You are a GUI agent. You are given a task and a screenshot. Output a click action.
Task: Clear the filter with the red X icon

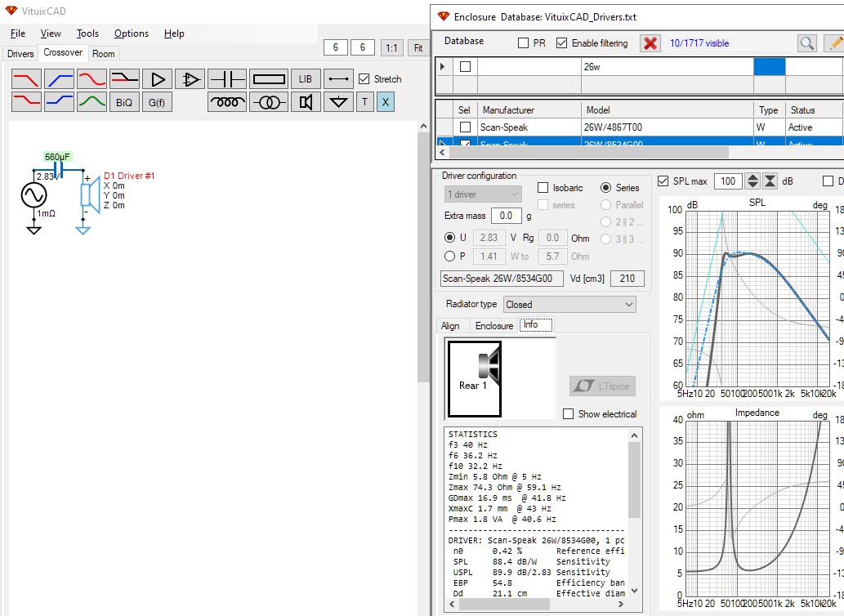(x=650, y=43)
